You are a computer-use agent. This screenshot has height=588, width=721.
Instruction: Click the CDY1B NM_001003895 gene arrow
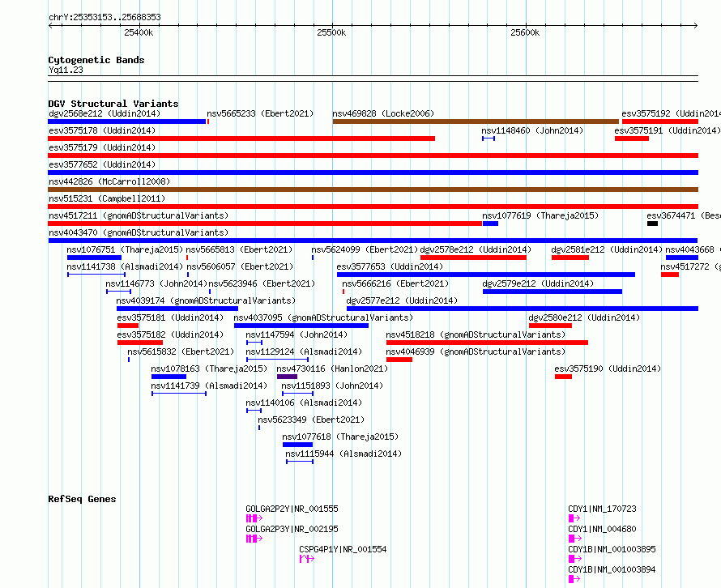click(574, 559)
